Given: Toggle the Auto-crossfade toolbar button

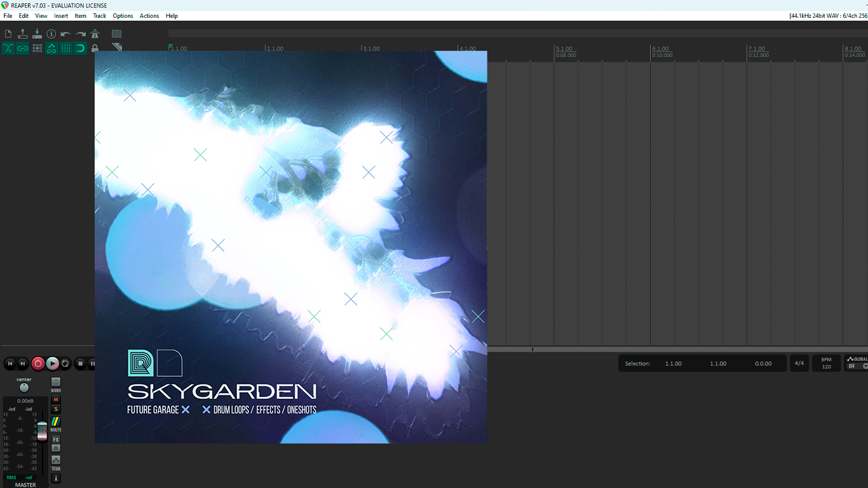Looking at the screenshot, I should coord(8,48).
